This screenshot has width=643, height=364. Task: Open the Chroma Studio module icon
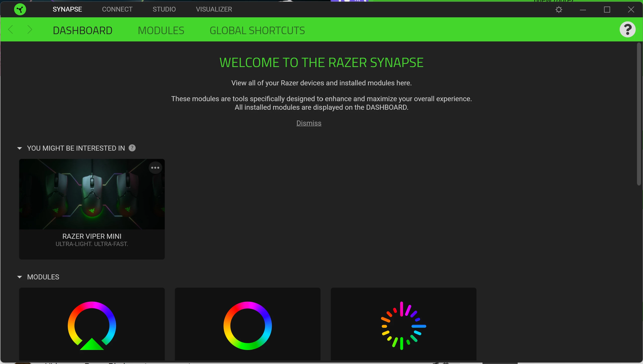tap(92, 325)
